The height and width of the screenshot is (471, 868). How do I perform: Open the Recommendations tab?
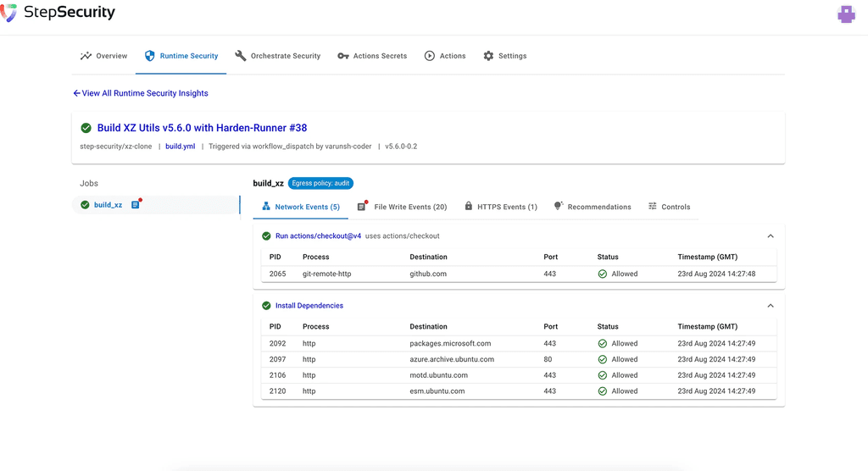pyautogui.click(x=593, y=207)
